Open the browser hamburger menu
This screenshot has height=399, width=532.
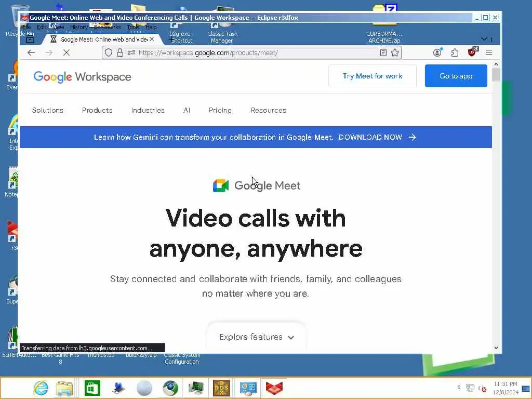pyautogui.click(x=489, y=52)
